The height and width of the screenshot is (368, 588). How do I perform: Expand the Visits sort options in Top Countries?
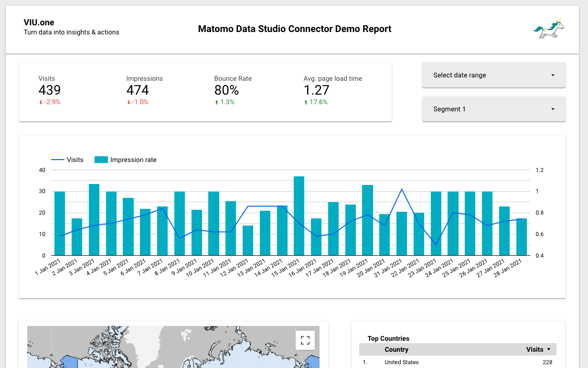pyautogui.click(x=548, y=349)
